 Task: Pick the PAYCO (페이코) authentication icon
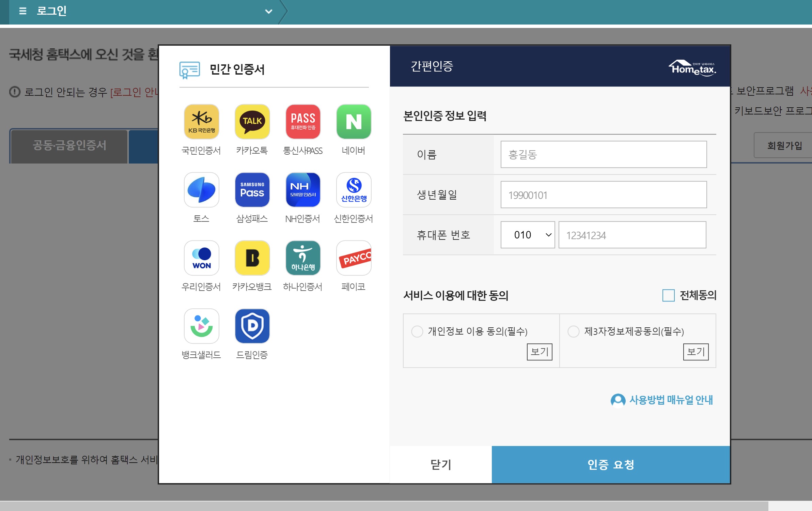pyautogui.click(x=354, y=258)
